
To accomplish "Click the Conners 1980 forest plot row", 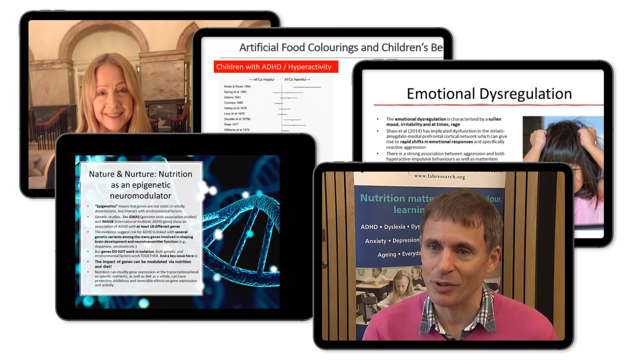I will 233,103.
